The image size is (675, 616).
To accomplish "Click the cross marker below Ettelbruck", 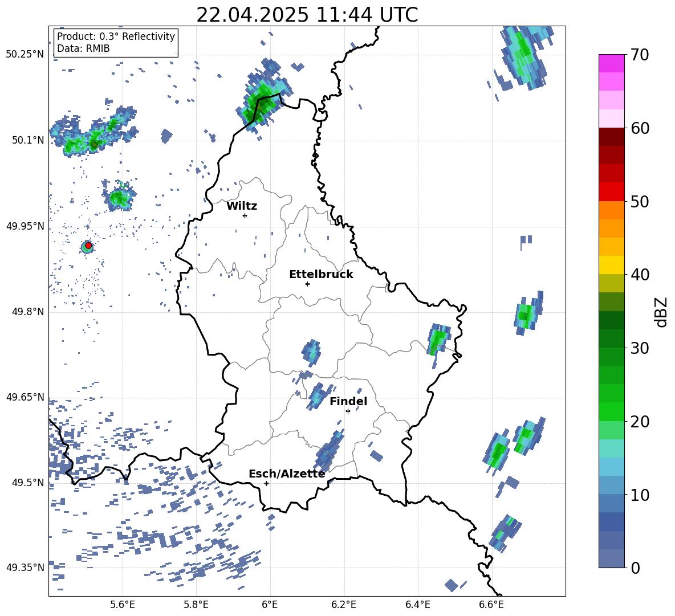I will [x=307, y=284].
